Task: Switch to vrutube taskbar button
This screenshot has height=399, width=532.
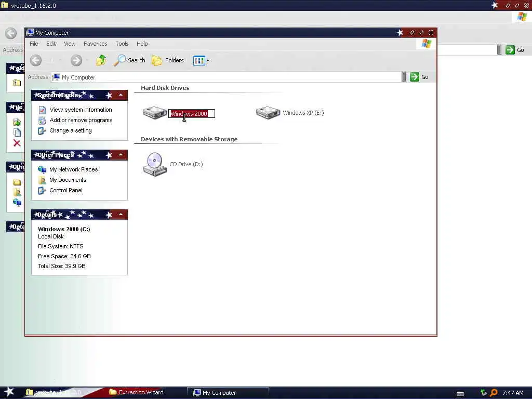Action: pyautogui.click(x=54, y=392)
